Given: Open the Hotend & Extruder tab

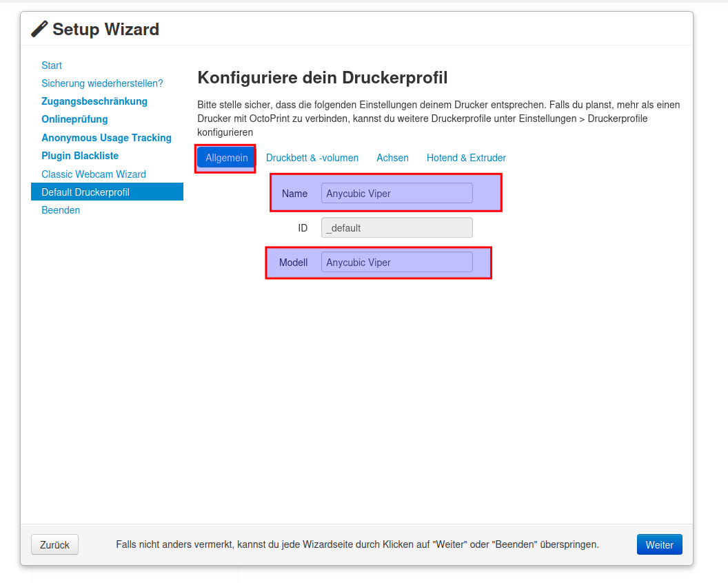Looking at the screenshot, I should coord(466,158).
